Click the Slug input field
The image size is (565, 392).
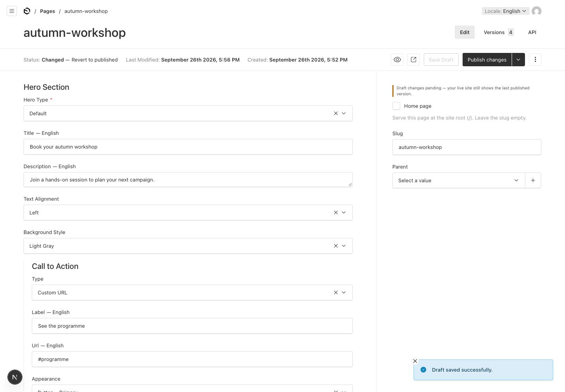[x=467, y=147]
